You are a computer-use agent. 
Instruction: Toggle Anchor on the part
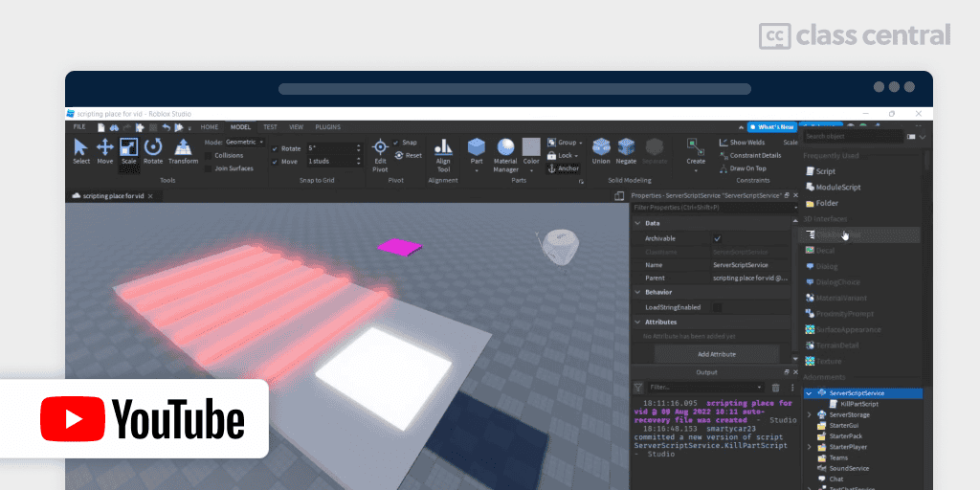click(563, 168)
